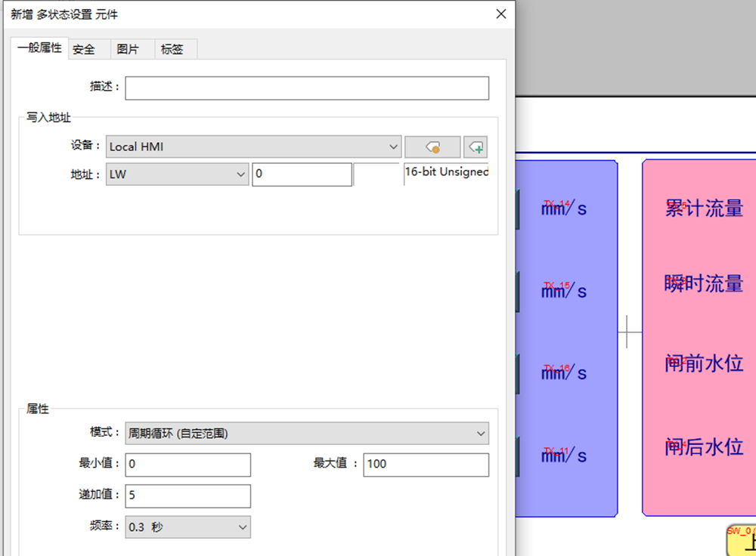Click the 递加值 input field

point(187,496)
